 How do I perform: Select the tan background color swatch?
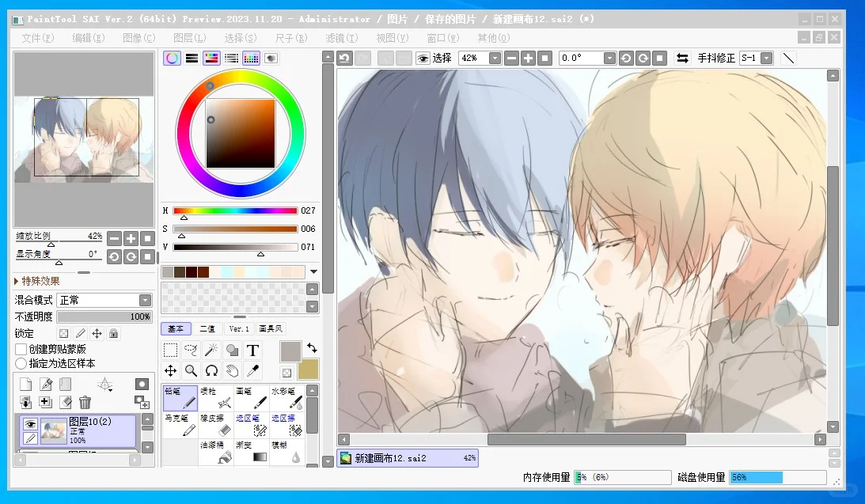click(x=309, y=369)
